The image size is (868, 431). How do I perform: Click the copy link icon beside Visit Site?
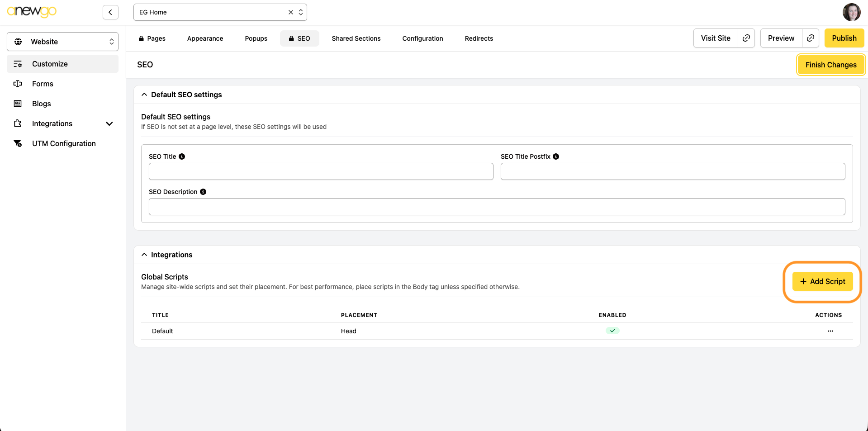point(746,38)
